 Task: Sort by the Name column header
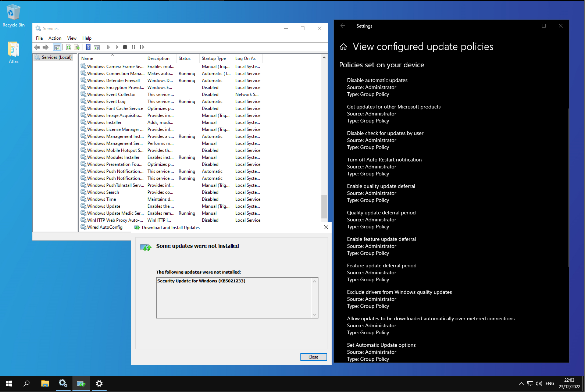click(112, 58)
